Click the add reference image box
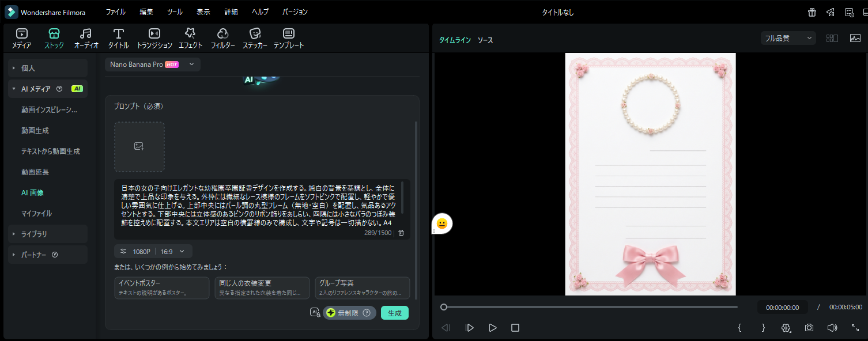Viewport: 868px width, 341px height. point(139,147)
